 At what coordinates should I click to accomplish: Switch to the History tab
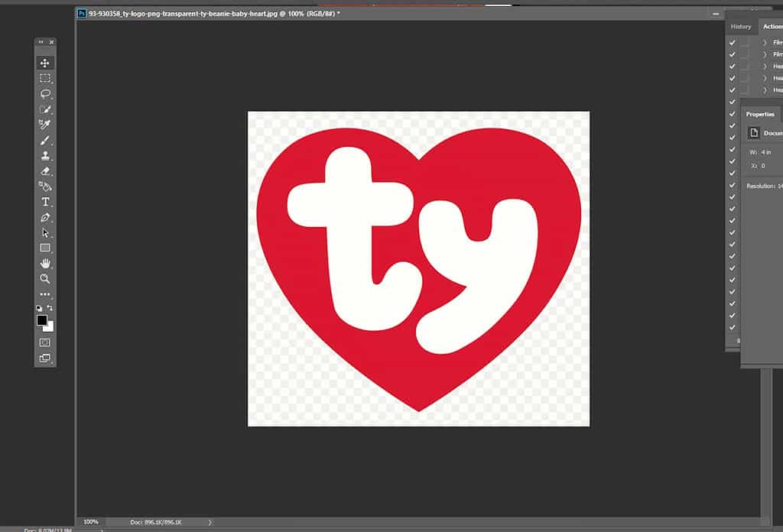(740, 27)
